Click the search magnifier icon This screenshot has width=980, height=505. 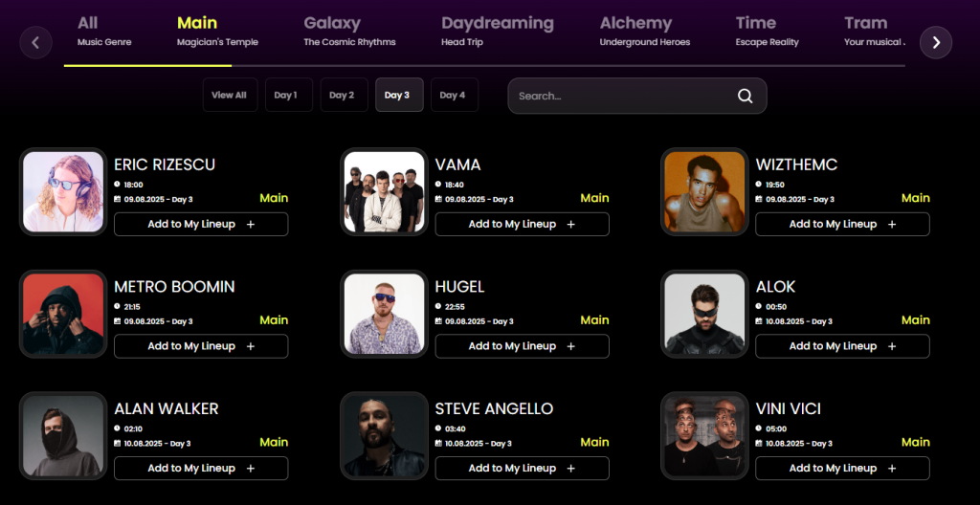pos(745,97)
